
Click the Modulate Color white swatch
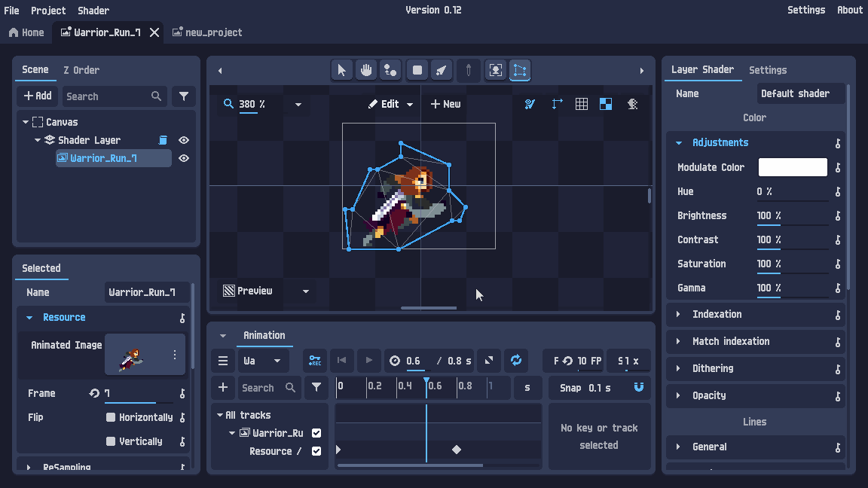coord(793,167)
